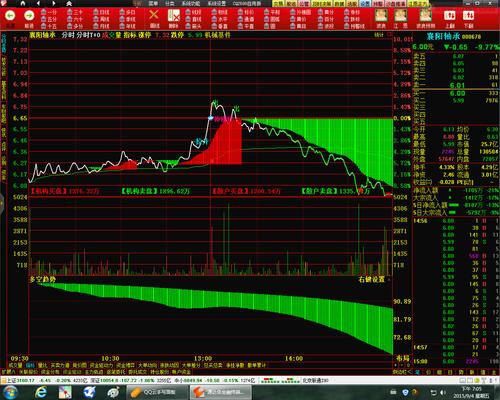Click the volume speaker icon in the system tray
The height and width of the screenshot is (400, 500).
[442, 393]
